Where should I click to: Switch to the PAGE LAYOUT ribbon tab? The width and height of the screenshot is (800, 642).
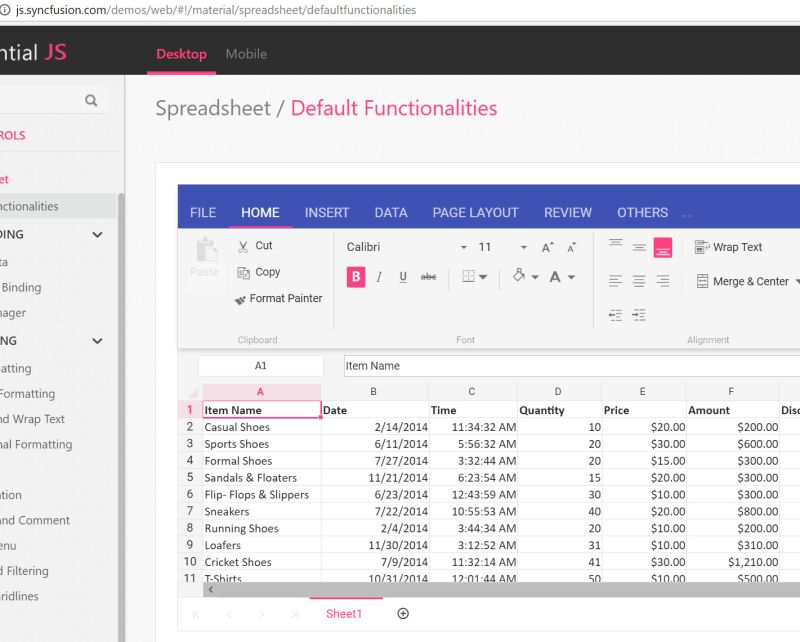click(x=475, y=212)
